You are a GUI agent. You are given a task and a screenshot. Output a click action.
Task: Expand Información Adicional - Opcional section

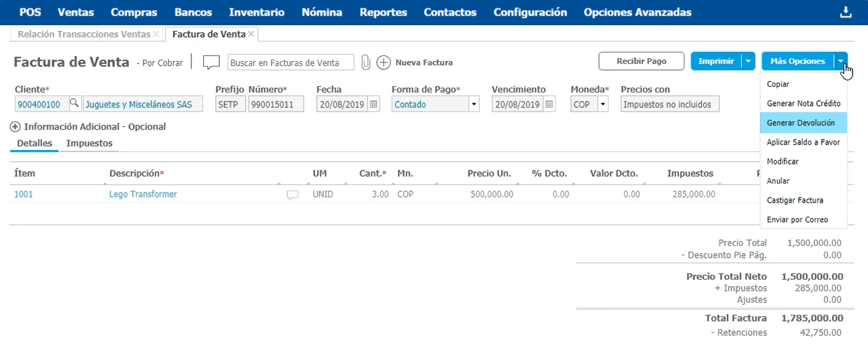point(15,127)
